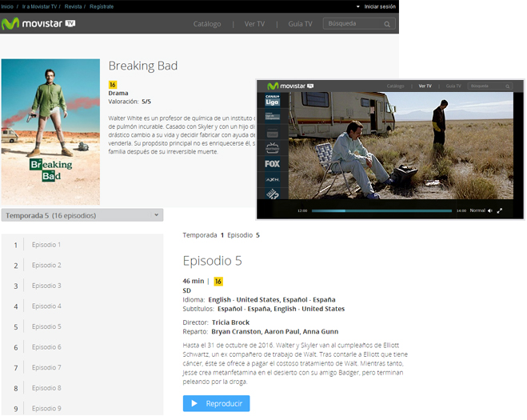527x420 pixels.
Task: Open Ver TV in main navigation
Action: (x=254, y=24)
